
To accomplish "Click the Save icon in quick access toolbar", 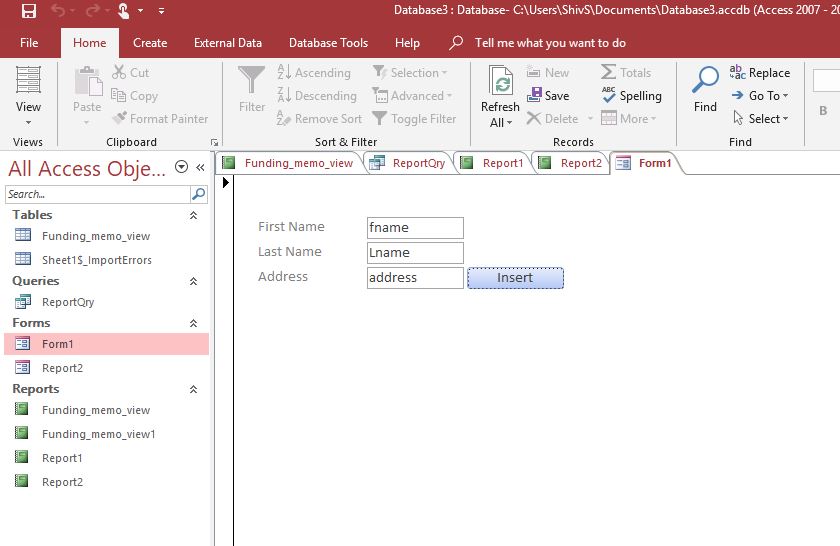I will tap(29, 11).
